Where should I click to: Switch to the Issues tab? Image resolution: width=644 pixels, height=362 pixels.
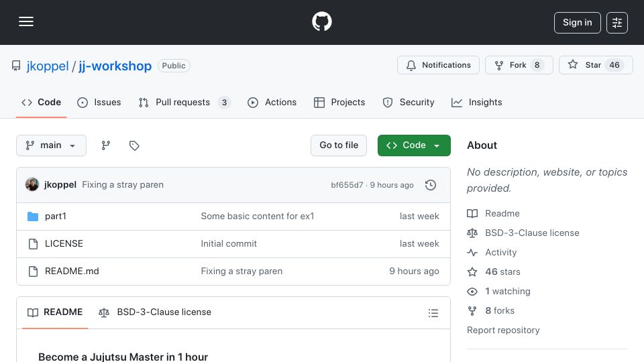pyautogui.click(x=99, y=102)
